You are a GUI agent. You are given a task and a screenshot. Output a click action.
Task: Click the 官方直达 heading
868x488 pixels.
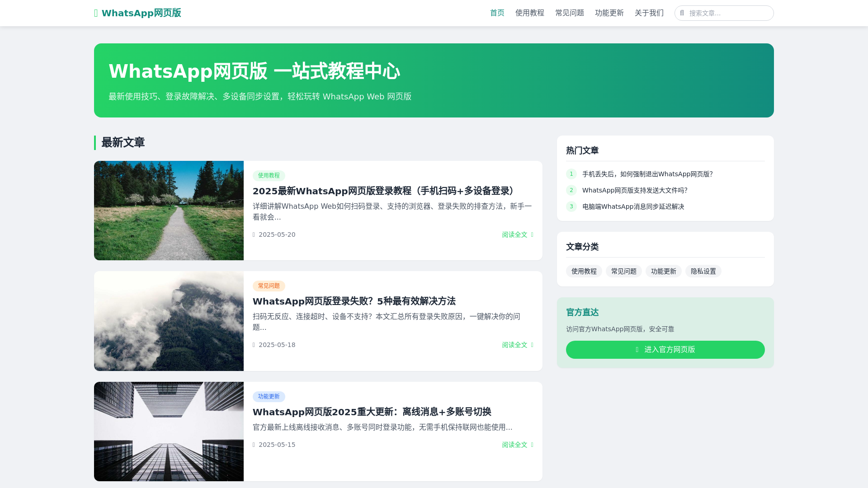pos(582,312)
